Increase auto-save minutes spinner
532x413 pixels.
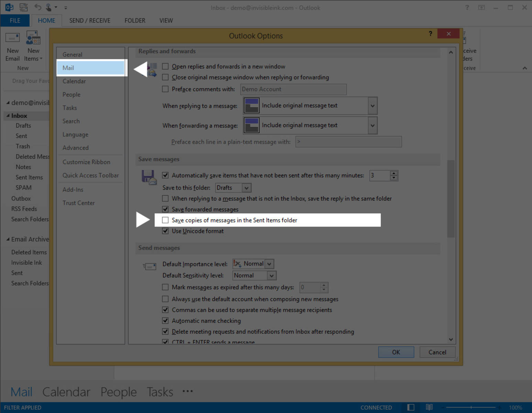coord(394,173)
